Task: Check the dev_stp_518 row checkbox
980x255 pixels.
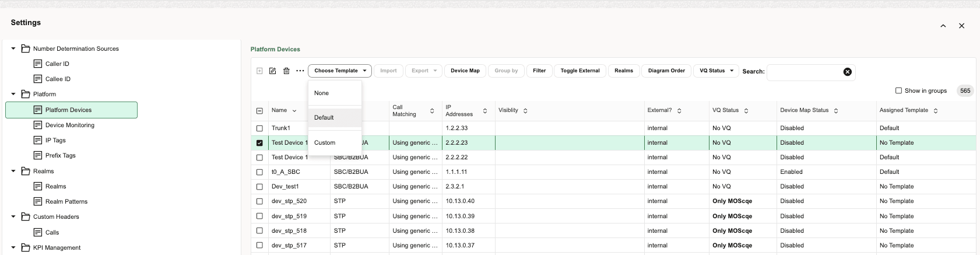Action: click(259, 230)
